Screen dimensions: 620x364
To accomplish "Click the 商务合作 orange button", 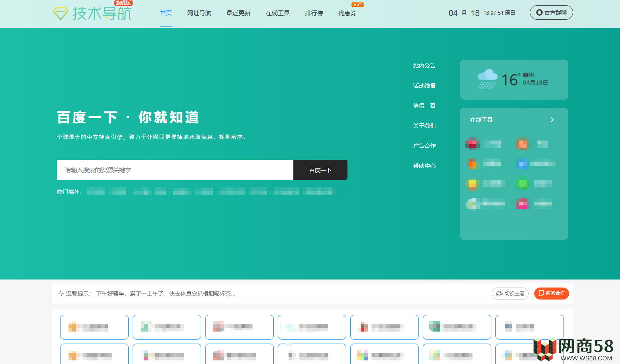I will [551, 294].
